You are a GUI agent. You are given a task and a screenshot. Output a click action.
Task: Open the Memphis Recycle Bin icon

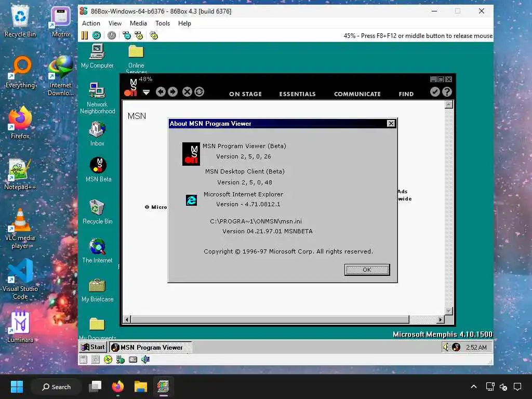point(97,212)
